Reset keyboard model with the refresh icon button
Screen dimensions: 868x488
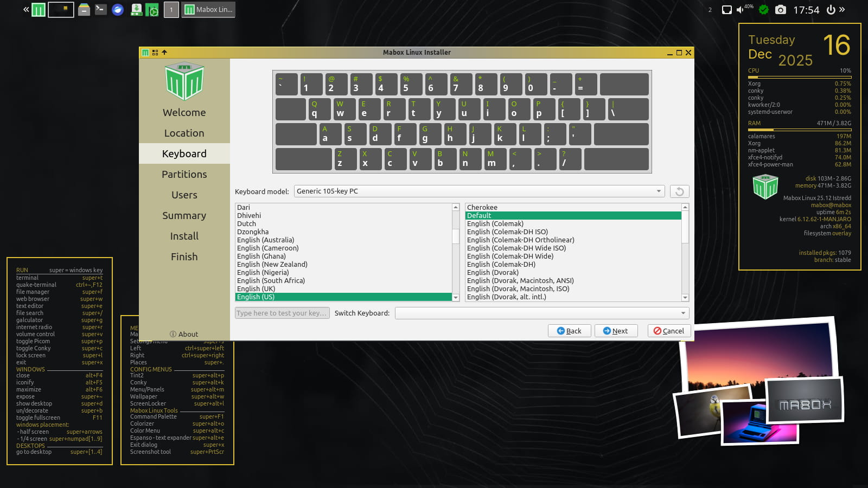click(679, 191)
